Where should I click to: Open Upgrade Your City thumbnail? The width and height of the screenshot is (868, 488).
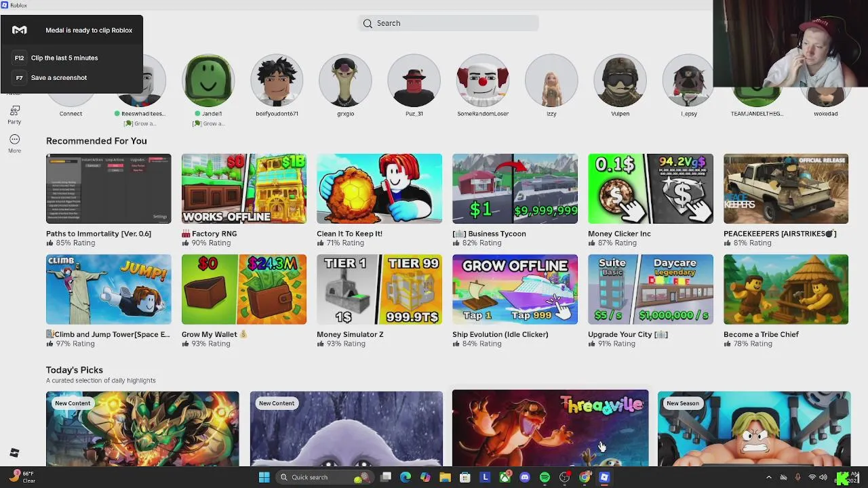[650, 289]
